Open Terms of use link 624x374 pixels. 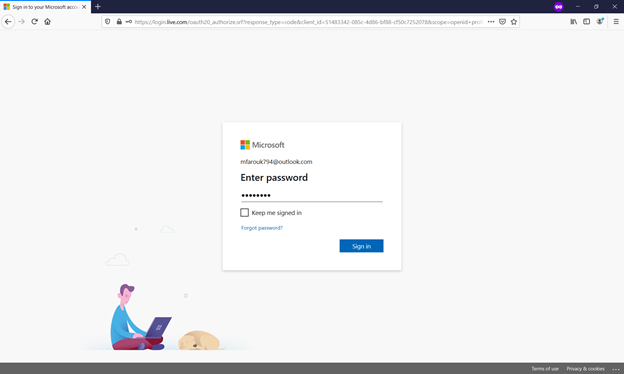[545, 369]
